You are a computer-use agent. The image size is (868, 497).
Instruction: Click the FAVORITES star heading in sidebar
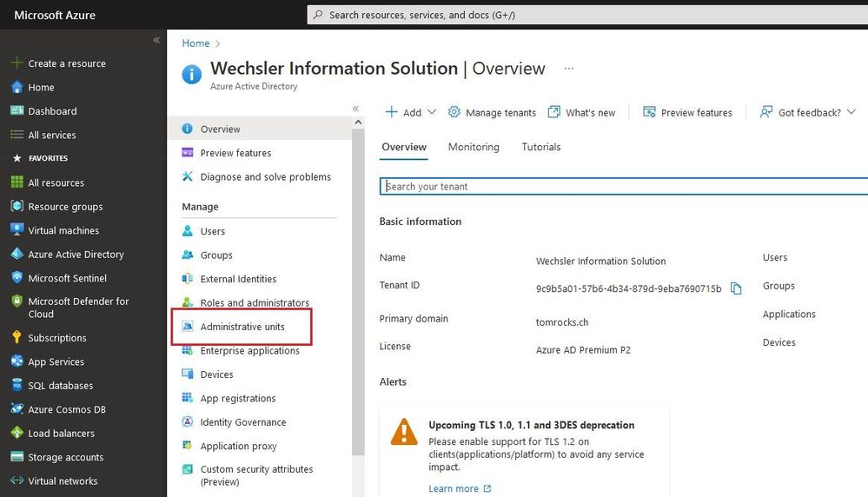point(40,158)
